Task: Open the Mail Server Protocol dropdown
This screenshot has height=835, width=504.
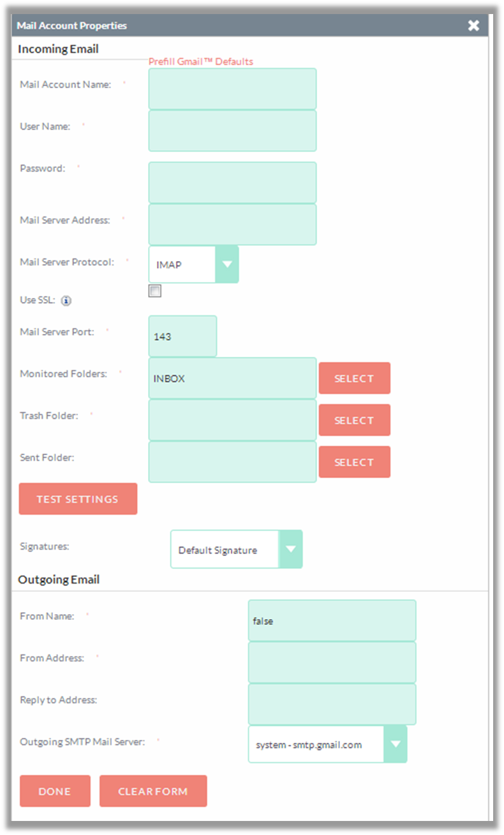Action: pos(226,264)
